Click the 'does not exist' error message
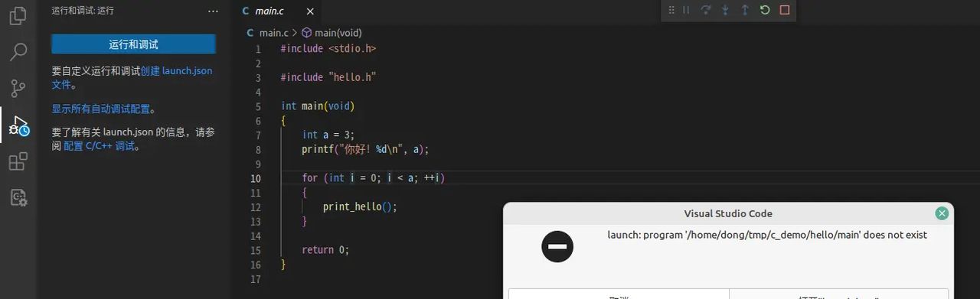 point(767,235)
